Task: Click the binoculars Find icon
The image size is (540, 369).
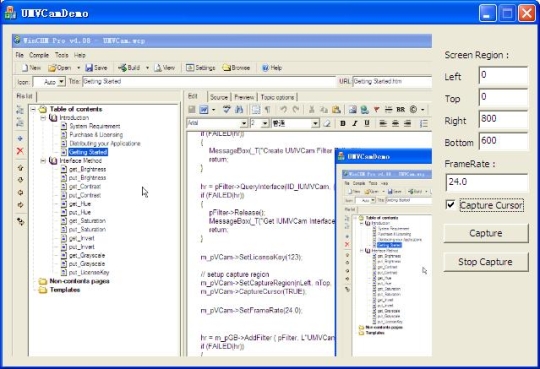Action: (239, 110)
